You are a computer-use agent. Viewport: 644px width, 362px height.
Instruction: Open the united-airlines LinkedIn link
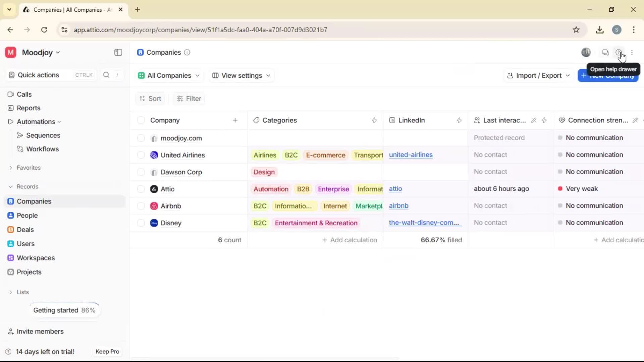click(411, 155)
